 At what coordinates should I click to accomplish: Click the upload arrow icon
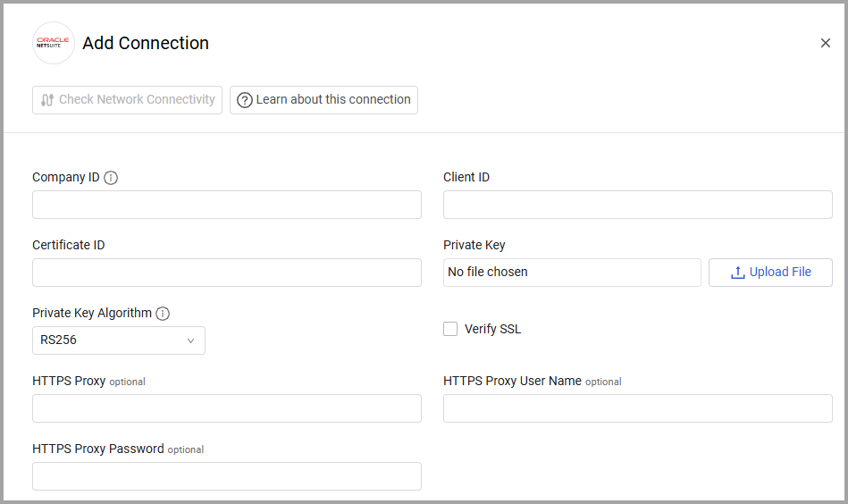click(738, 273)
